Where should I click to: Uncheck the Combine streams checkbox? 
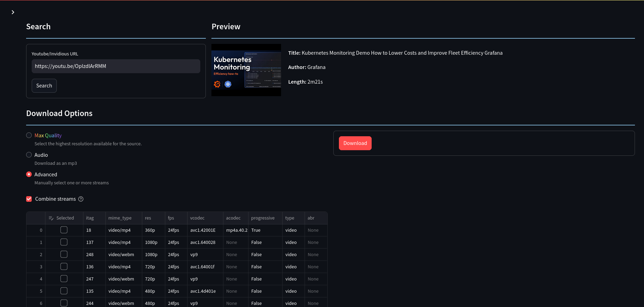[x=29, y=199]
